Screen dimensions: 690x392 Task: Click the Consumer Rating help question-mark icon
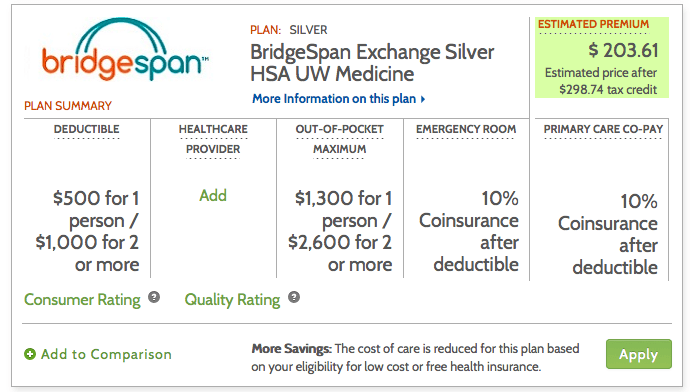tap(154, 297)
